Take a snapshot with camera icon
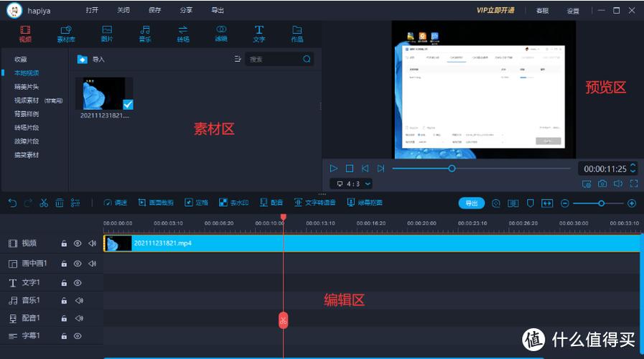 point(602,184)
